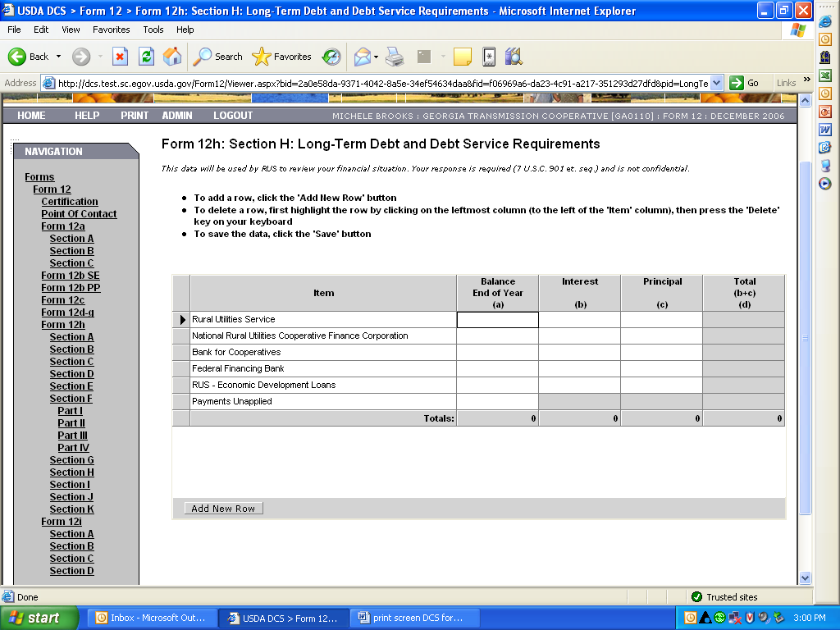
Task: Open the Part III navigation link
Action: 72,436
